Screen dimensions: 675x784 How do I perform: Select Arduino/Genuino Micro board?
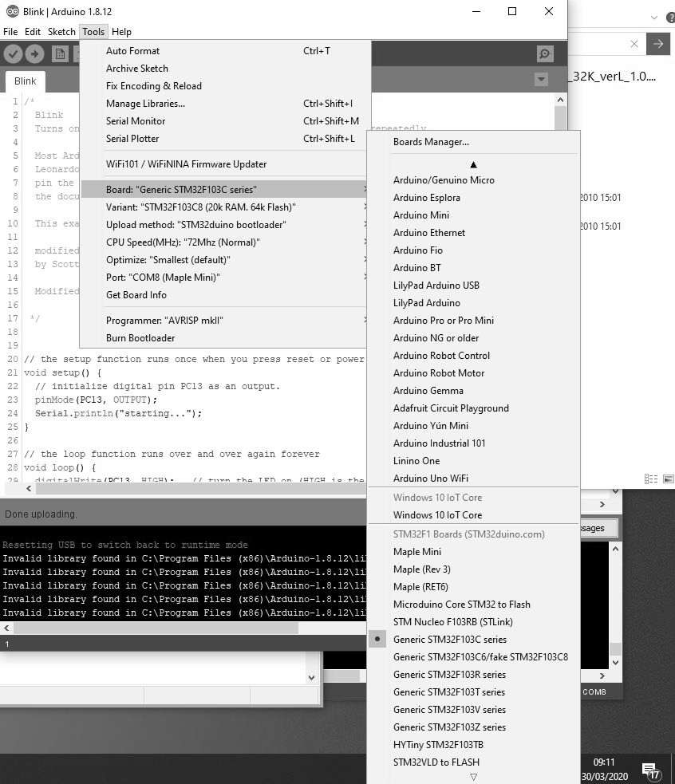click(x=473, y=180)
